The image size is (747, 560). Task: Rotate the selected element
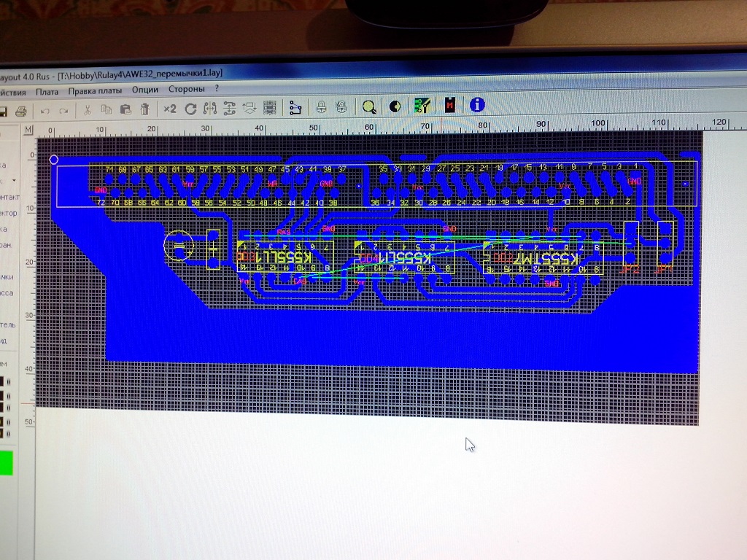point(190,109)
